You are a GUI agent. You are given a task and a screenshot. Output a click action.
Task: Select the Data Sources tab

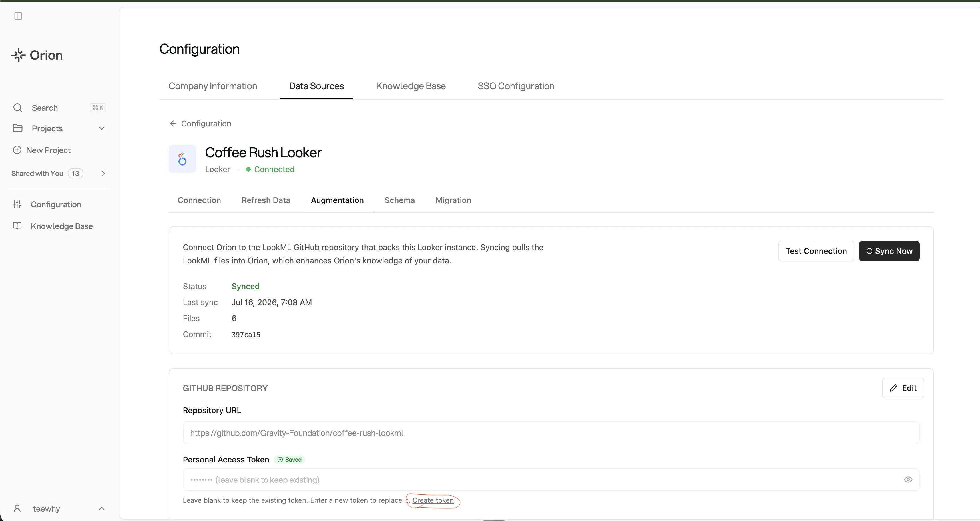click(316, 86)
